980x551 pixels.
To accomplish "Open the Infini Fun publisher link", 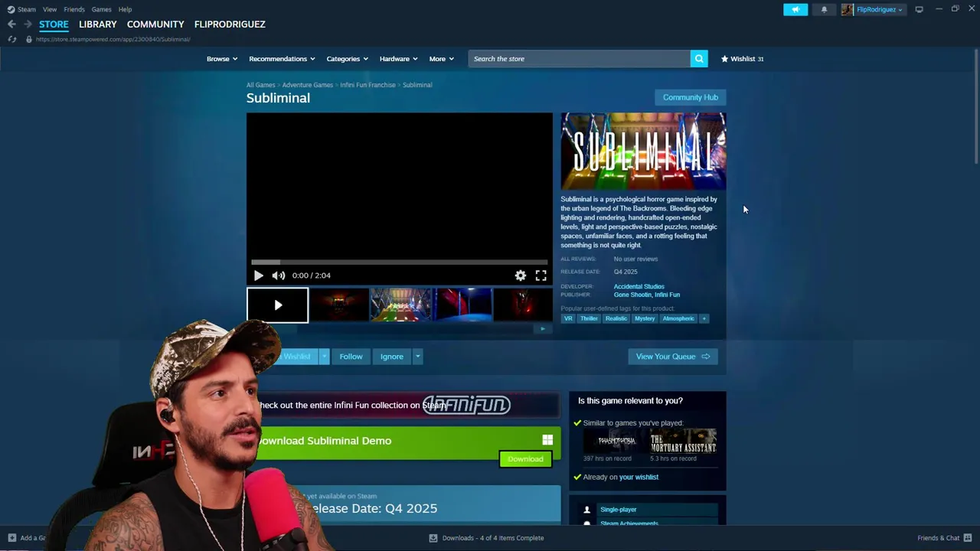I will click(x=668, y=295).
